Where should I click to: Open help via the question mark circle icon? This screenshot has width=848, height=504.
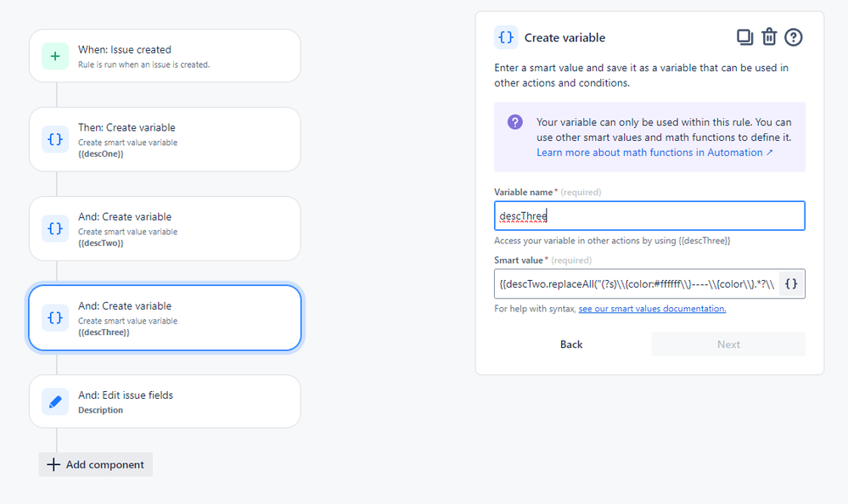click(x=794, y=37)
